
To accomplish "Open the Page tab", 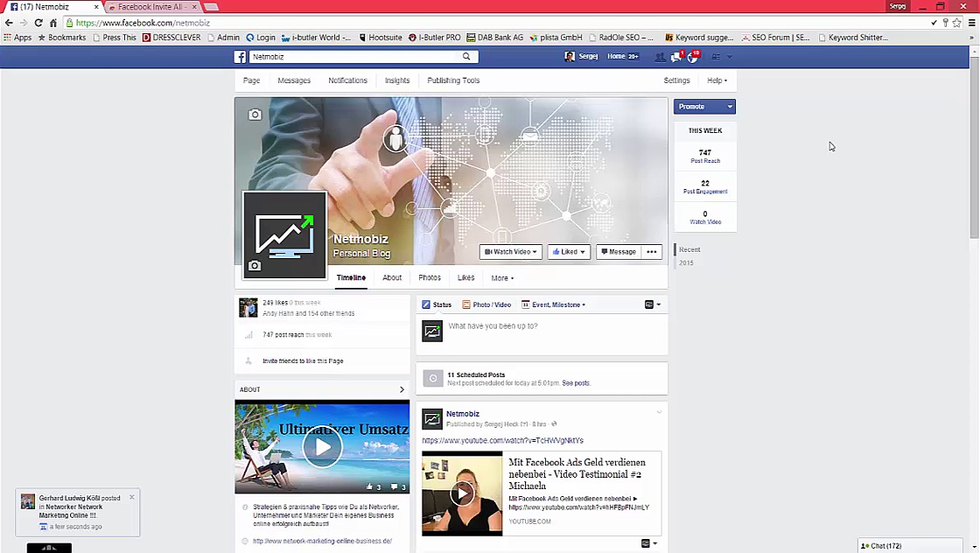I will pyautogui.click(x=251, y=80).
